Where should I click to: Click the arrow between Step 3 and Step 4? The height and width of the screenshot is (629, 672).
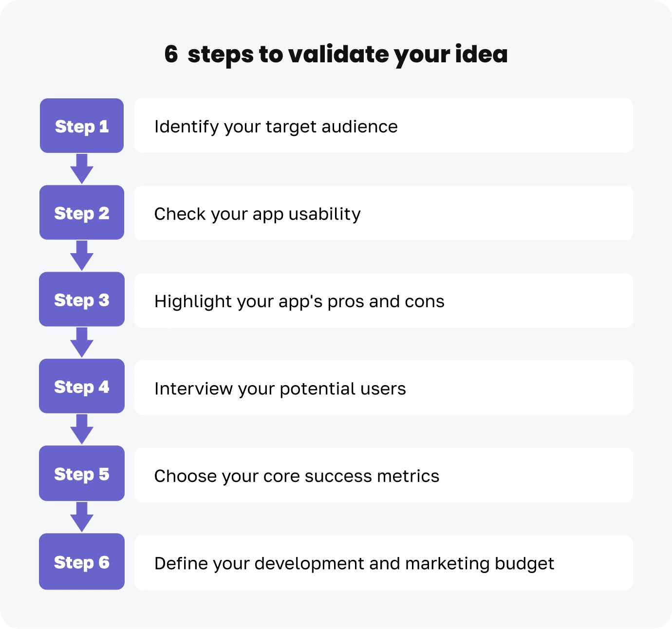click(82, 342)
